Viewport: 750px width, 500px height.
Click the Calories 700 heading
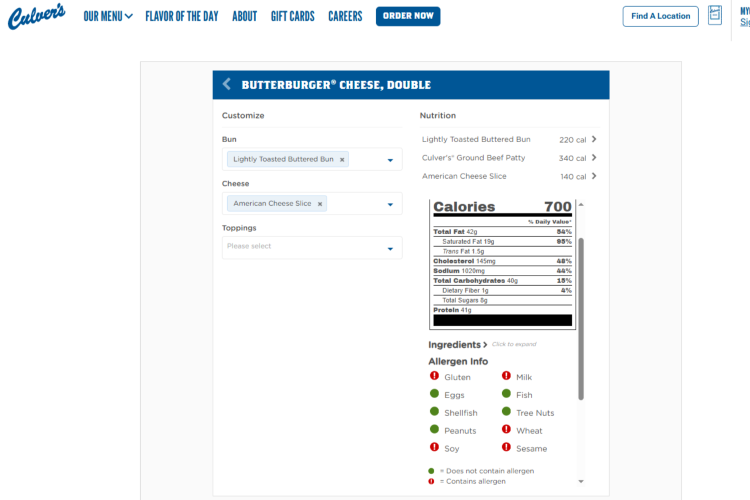(x=502, y=207)
